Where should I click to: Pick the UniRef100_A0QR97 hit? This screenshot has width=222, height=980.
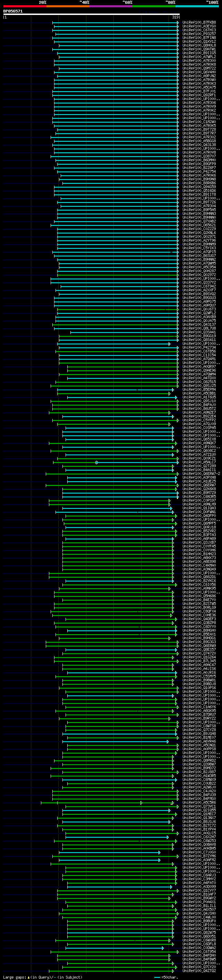coord(199,367)
